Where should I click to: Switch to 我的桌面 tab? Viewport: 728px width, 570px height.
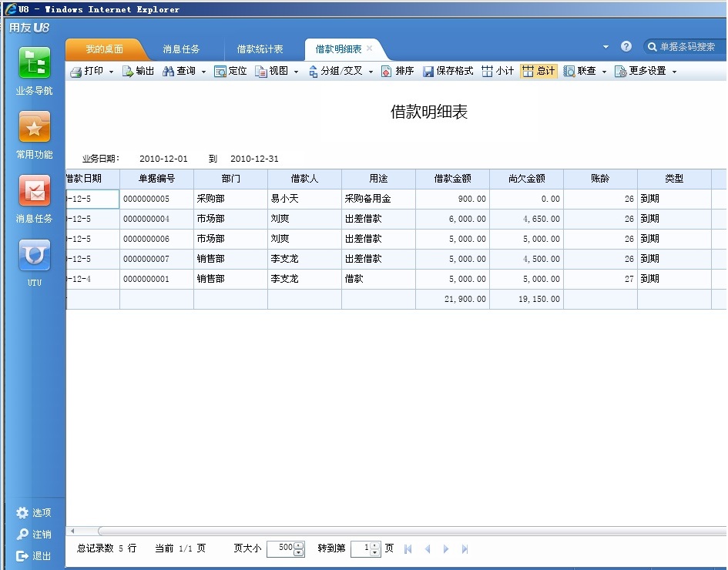pyautogui.click(x=105, y=49)
